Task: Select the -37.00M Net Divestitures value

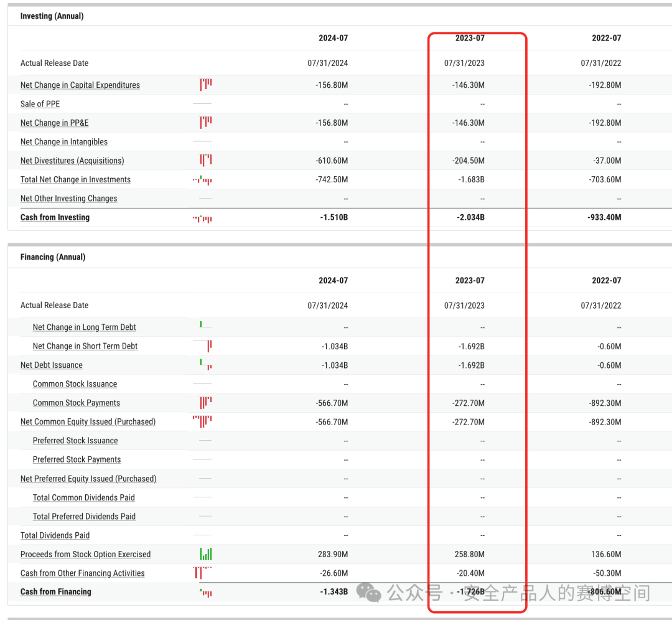Action: [607, 161]
